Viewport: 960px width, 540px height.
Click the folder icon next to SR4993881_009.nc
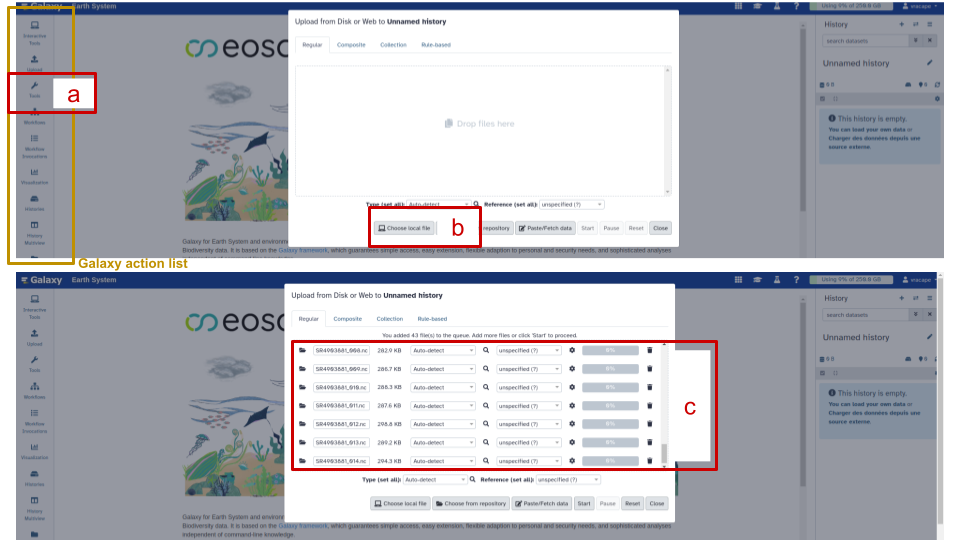coord(303,369)
